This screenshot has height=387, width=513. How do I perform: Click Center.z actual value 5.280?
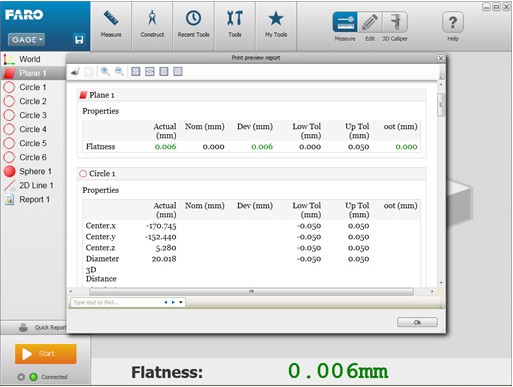pos(166,248)
